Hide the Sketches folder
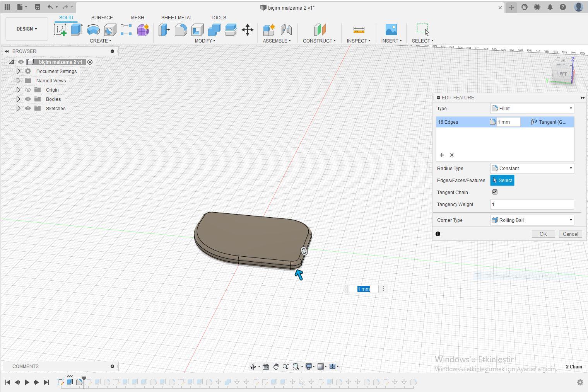The image size is (588, 392). click(28, 108)
